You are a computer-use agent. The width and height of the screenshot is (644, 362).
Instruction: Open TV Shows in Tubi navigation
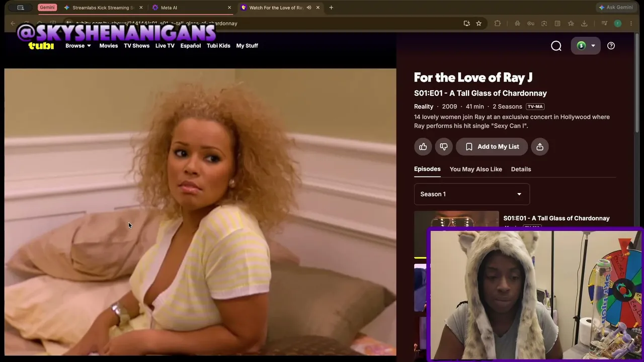tap(137, 46)
